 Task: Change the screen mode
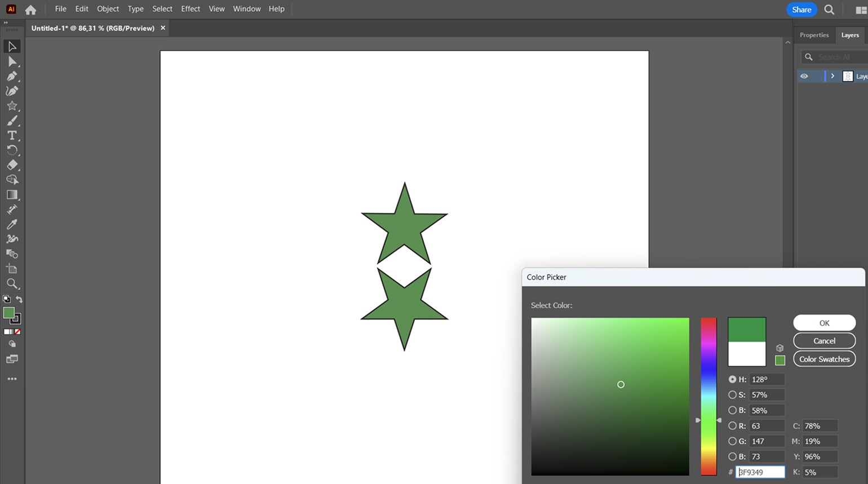[x=12, y=359]
